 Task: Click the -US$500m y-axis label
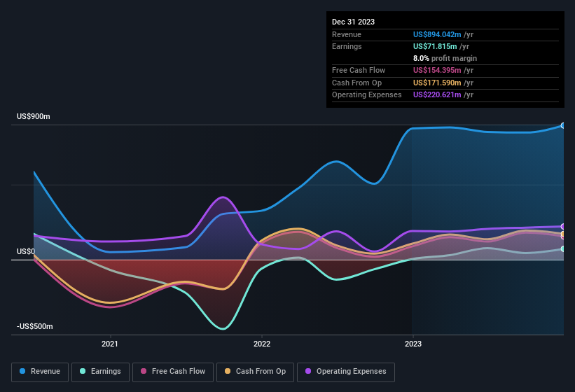pyautogui.click(x=35, y=326)
